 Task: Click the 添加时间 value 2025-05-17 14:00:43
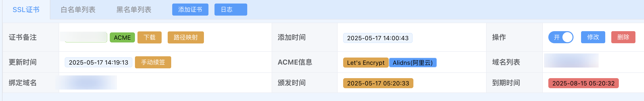pos(378,38)
